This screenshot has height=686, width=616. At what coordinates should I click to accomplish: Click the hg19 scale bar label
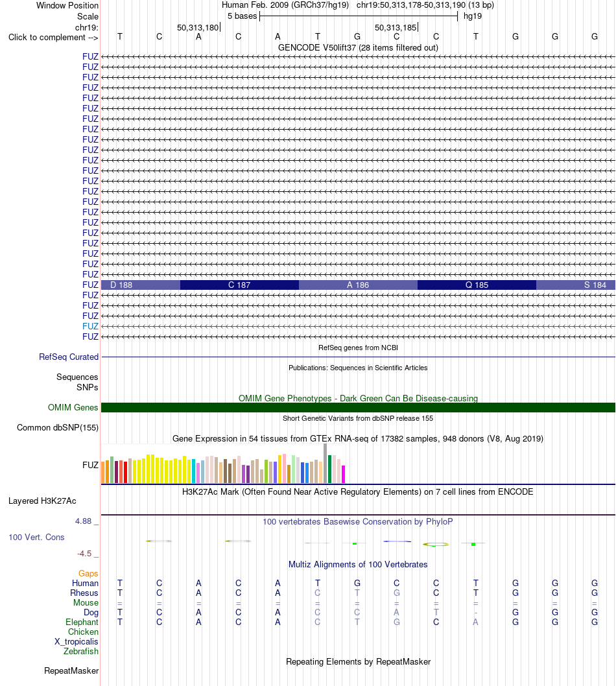(473, 16)
